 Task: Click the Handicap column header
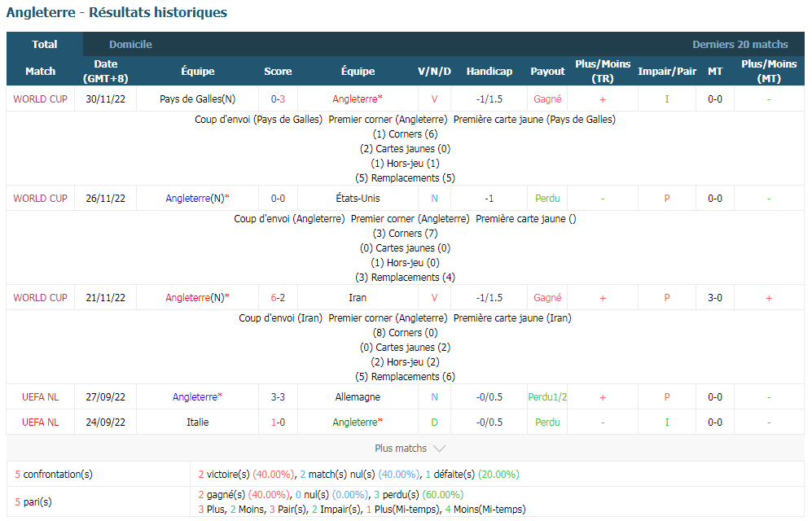[x=489, y=72]
